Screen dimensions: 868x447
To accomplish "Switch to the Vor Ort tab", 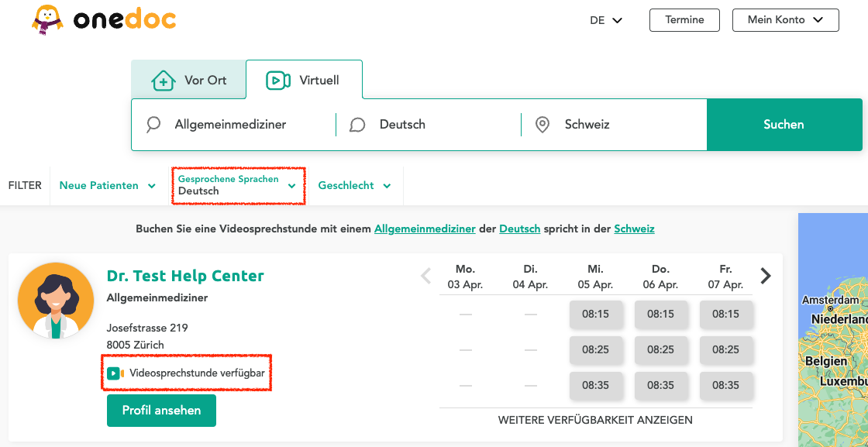I will (188, 81).
